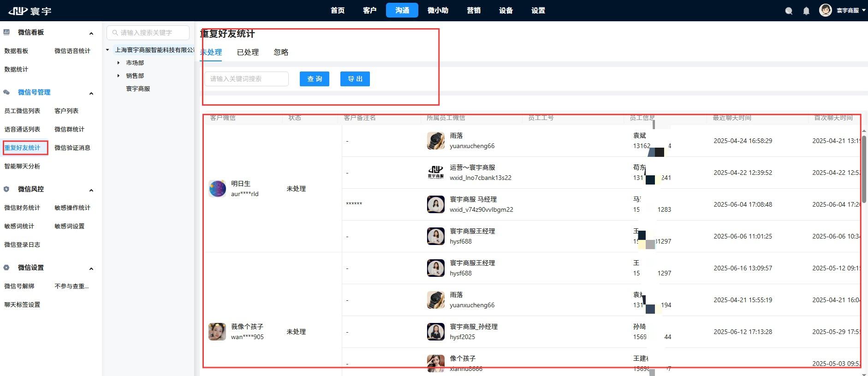Collapse the 上海寰宇商服智能科技有限公司 tree node
868x376 pixels.
[107, 50]
